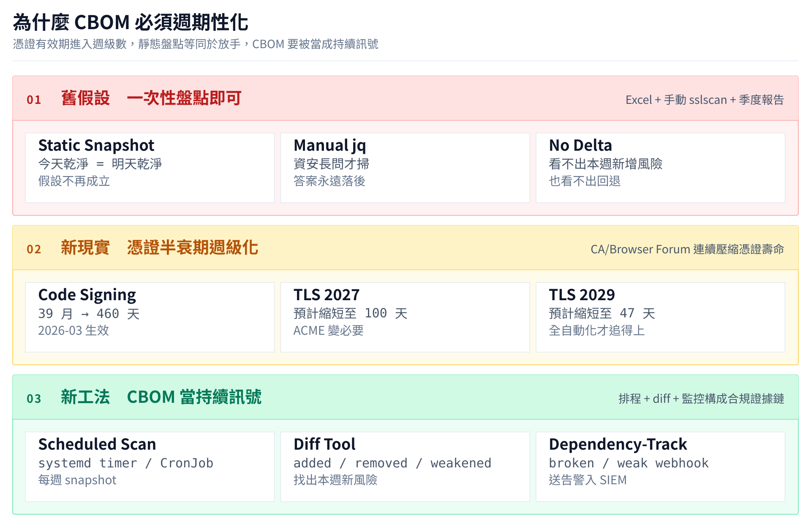
Task: Select the Diff Tool card title
Action: point(324,444)
